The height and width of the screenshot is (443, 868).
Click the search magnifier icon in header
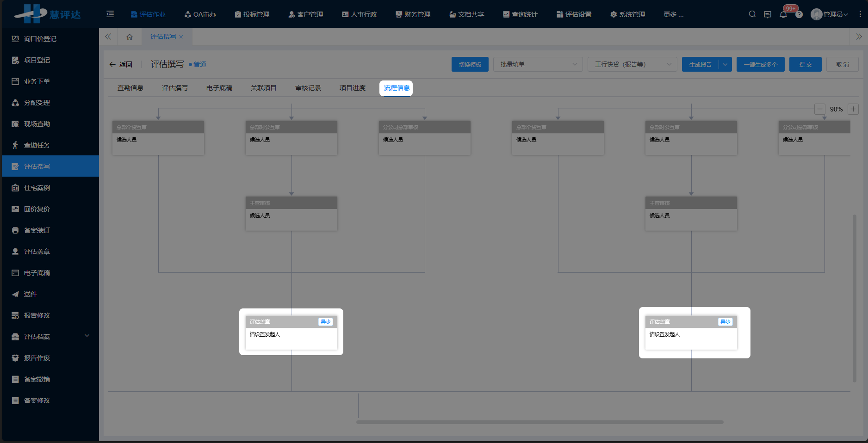click(x=752, y=14)
